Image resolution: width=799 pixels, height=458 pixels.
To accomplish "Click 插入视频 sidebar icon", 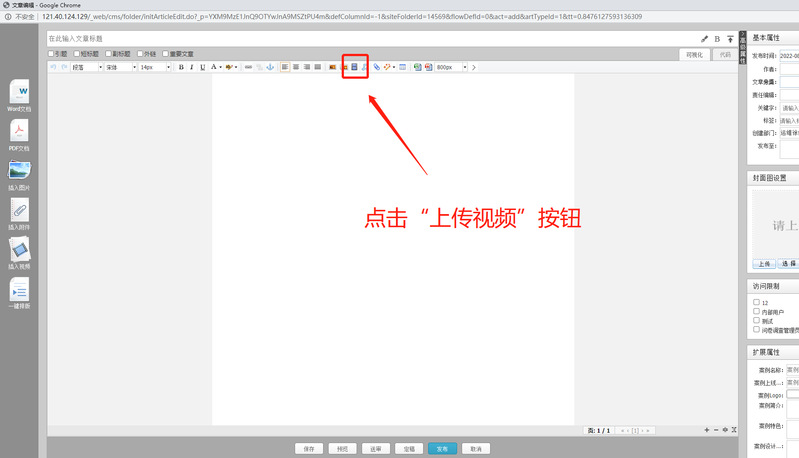I will (19, 250).
